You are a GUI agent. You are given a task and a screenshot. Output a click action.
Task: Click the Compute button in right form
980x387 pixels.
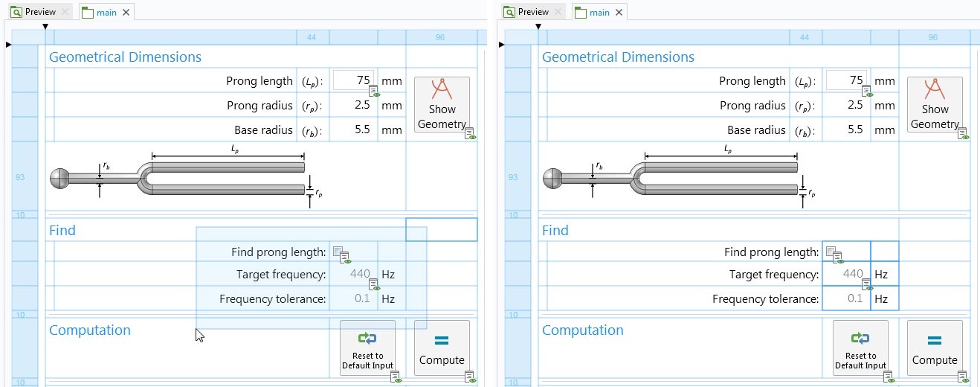point(935,348)
